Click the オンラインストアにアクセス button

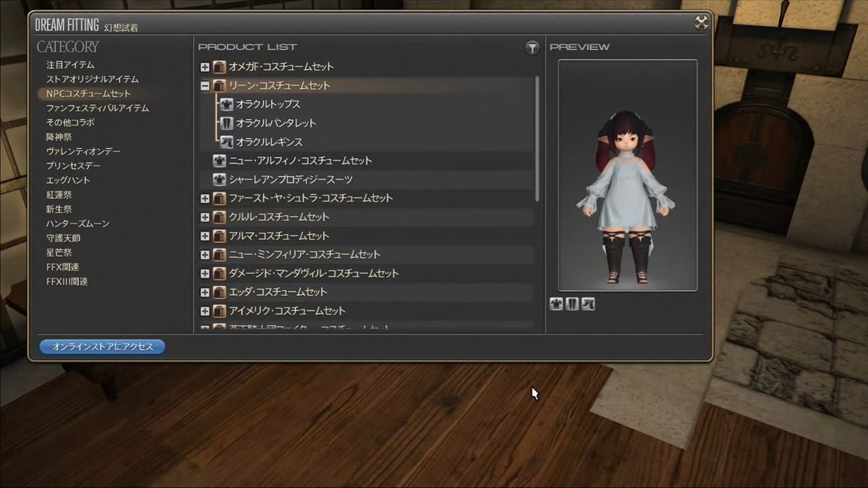103,347
